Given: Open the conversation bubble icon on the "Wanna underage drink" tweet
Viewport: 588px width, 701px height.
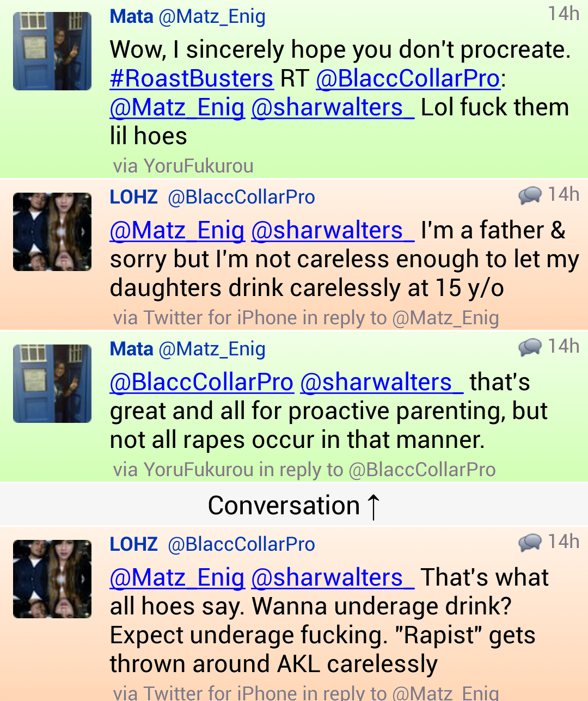Looking at the screenshot, I should click(530, 543).
